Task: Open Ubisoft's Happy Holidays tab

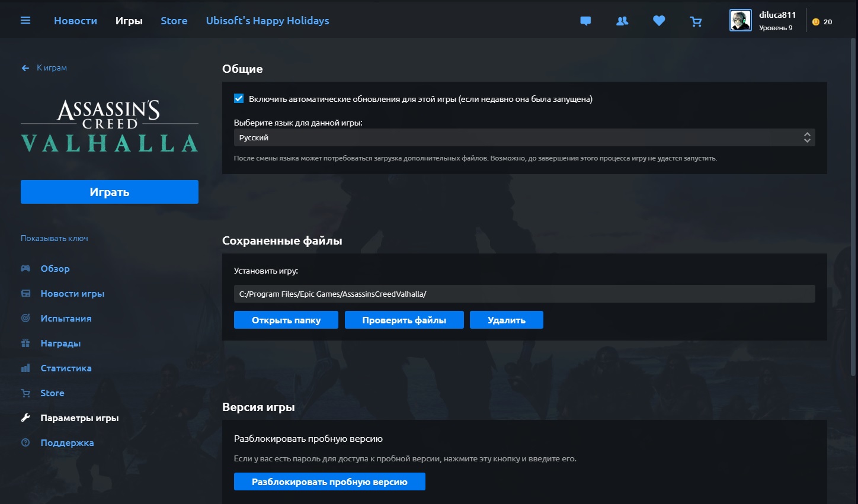Action: coord(267,21)
